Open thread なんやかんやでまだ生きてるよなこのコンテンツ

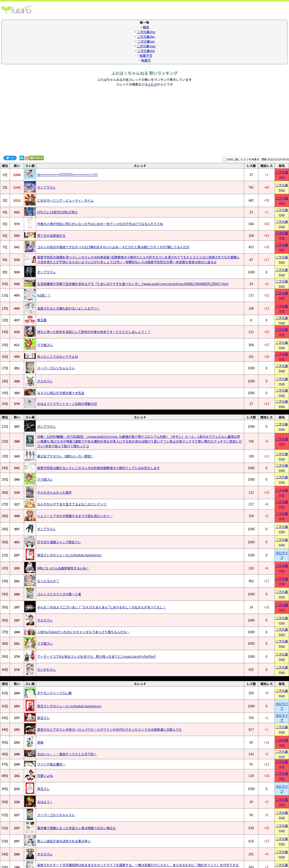coord(72,504)
